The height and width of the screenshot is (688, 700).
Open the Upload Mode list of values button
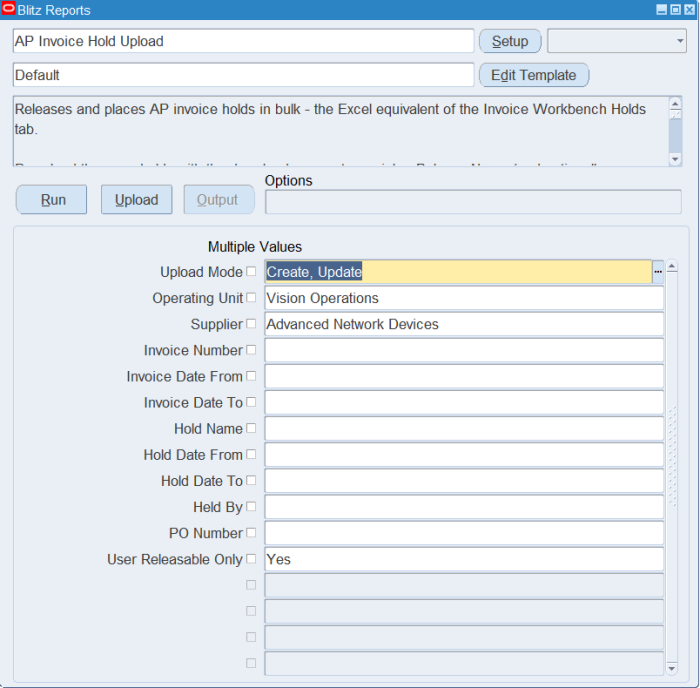click(658, 272)
